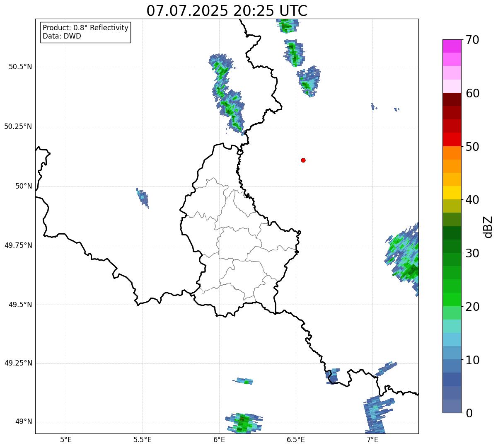Click the "49.75°N" latitude label
Screen dimensions: 498x448
18,245
